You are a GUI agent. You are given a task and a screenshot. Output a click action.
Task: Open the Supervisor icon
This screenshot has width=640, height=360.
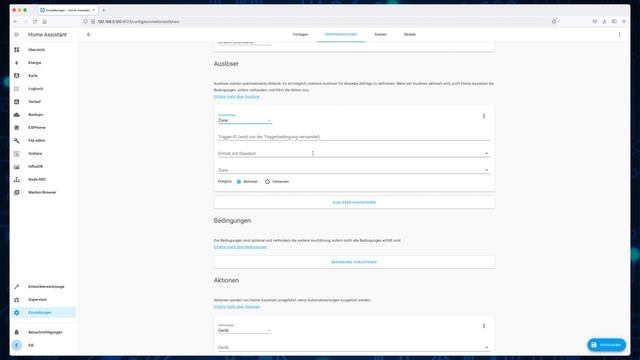pyautogui.click(x=17, y=300)
